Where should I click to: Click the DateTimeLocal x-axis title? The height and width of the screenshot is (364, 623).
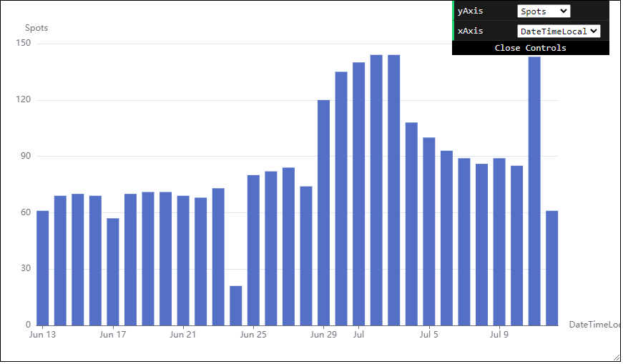click(594, 325)
